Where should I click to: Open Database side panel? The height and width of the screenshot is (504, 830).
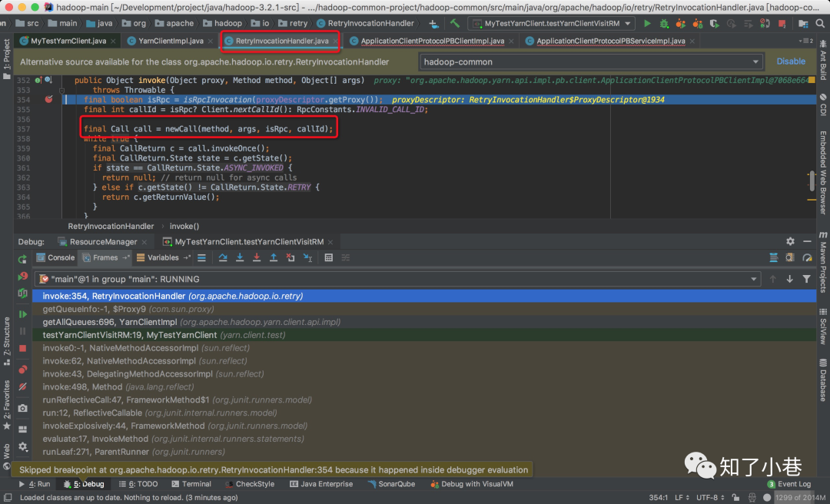coord(823,380)
